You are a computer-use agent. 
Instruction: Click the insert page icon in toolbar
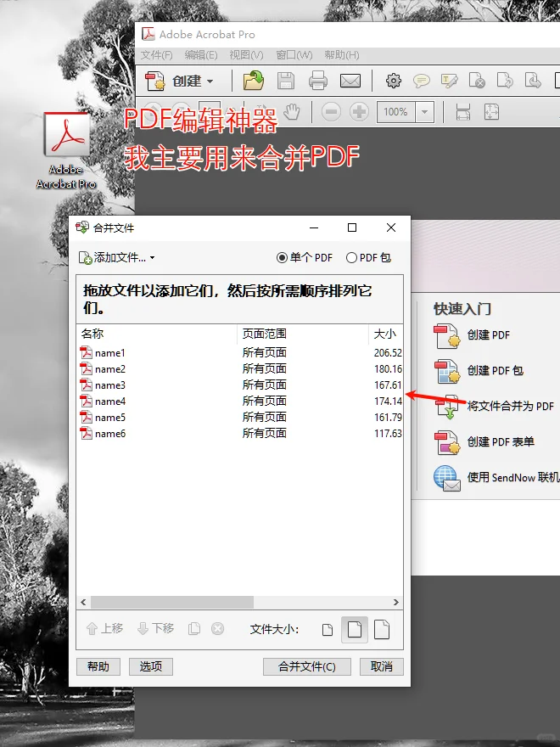point(533,81)
